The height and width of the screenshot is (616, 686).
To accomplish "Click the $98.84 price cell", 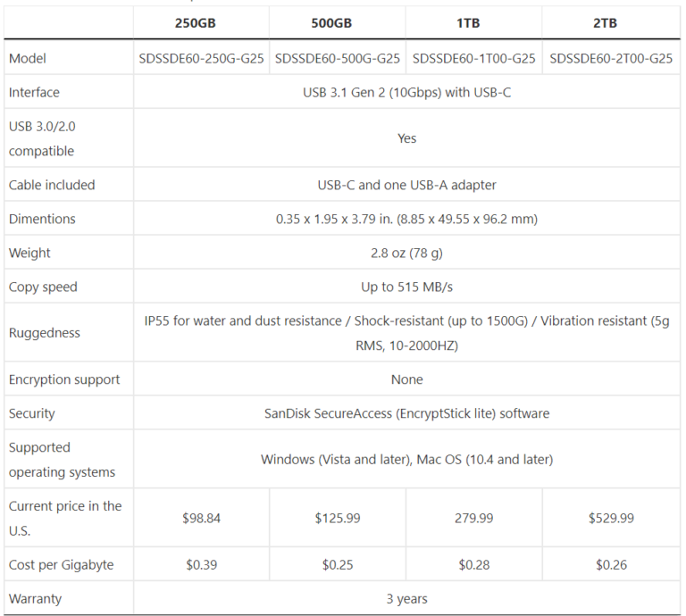I will (x=201, y=518).
